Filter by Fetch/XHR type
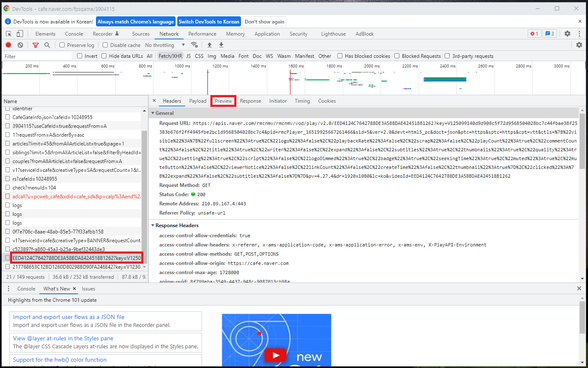Screen dimensions: 588x368 click(170, 56)
